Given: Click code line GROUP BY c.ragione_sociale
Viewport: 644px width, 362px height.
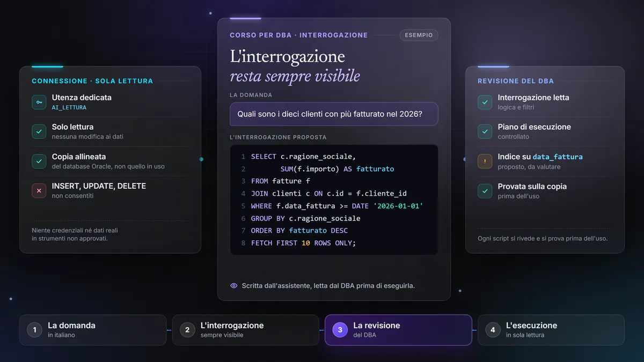Looking at the screenshot, I should click(305, 218).
